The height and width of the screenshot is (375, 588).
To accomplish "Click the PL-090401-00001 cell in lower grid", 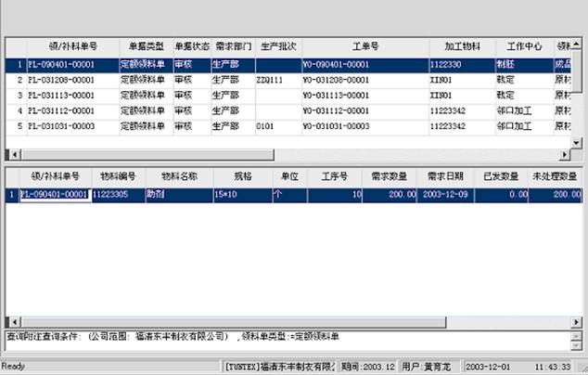I will (56, 194).
